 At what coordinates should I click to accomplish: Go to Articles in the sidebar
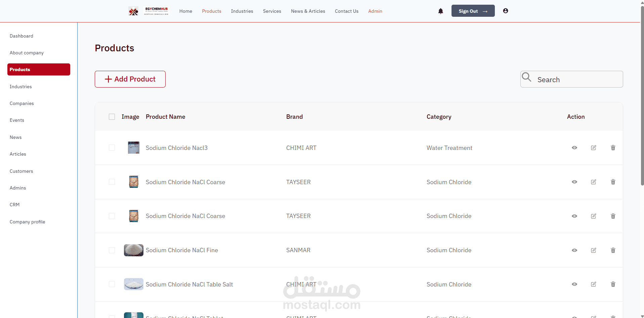18,154
